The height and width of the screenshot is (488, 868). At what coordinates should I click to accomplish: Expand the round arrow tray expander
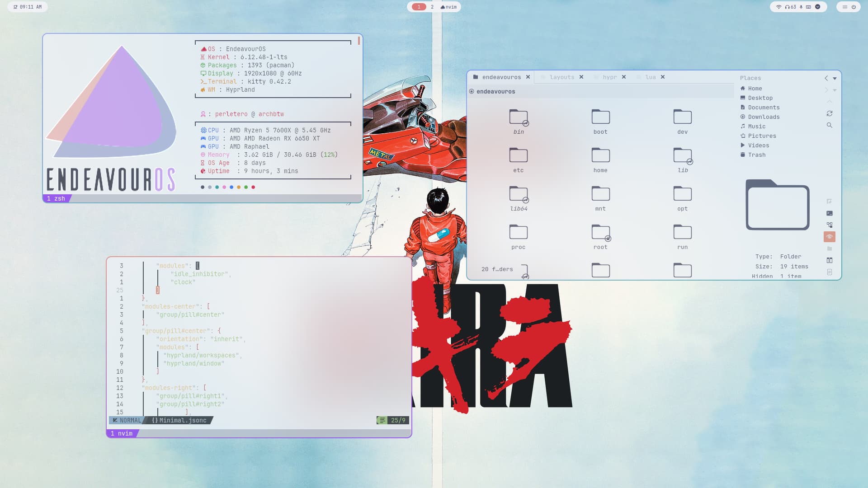[x=817, y=7]
